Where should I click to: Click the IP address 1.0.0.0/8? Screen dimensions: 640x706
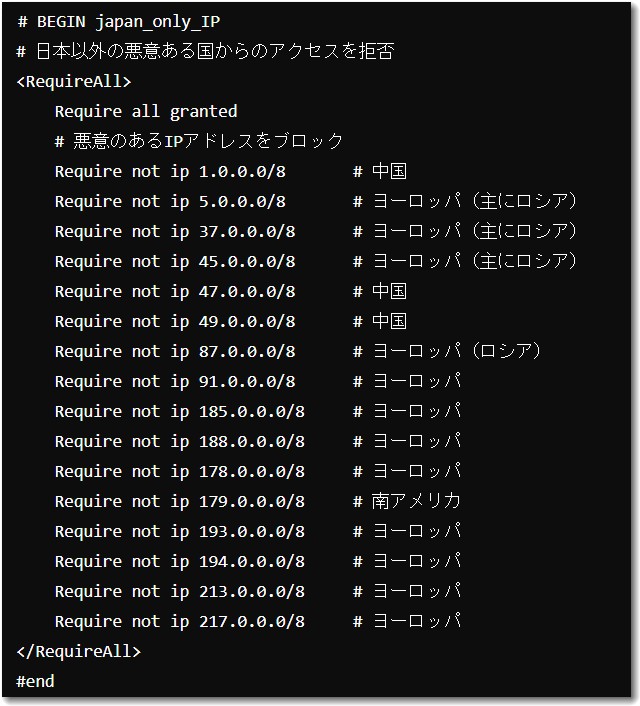click(x=242, y=171)
